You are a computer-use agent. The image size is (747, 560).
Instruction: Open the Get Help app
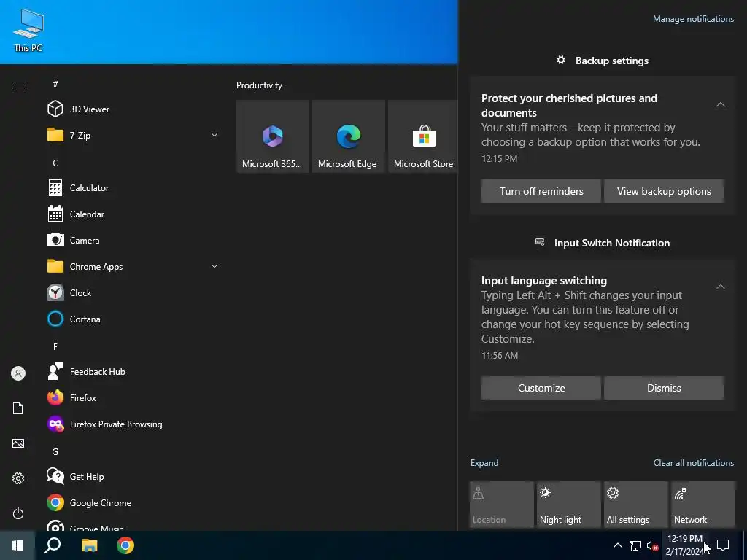tap(133, 476)
